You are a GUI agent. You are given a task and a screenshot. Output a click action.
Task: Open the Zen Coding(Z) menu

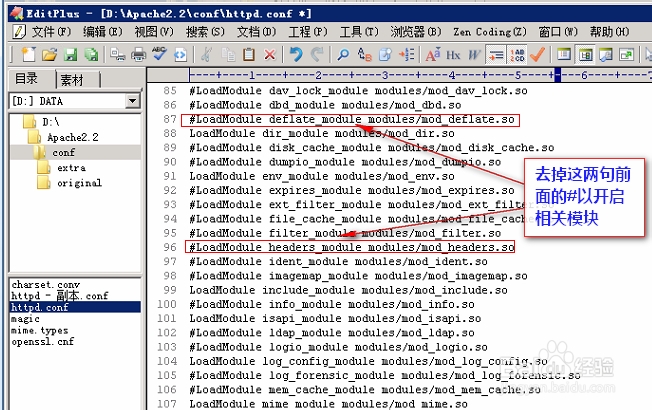[490, 32]
